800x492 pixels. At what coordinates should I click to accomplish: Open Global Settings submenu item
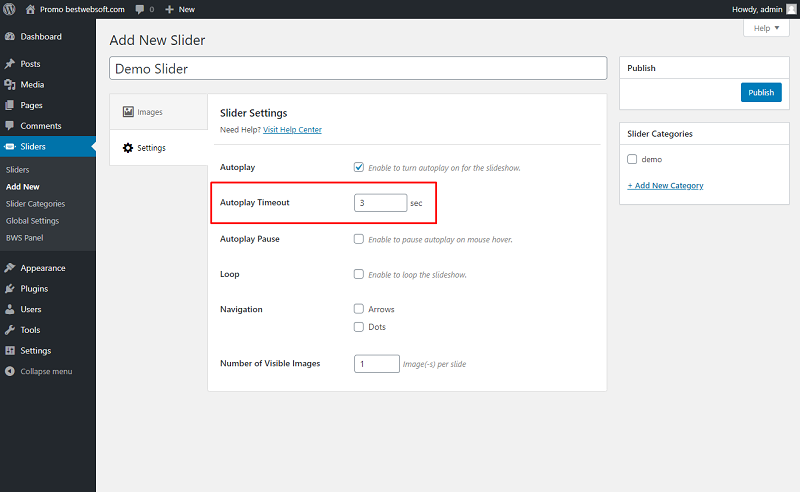click(32, 220)
